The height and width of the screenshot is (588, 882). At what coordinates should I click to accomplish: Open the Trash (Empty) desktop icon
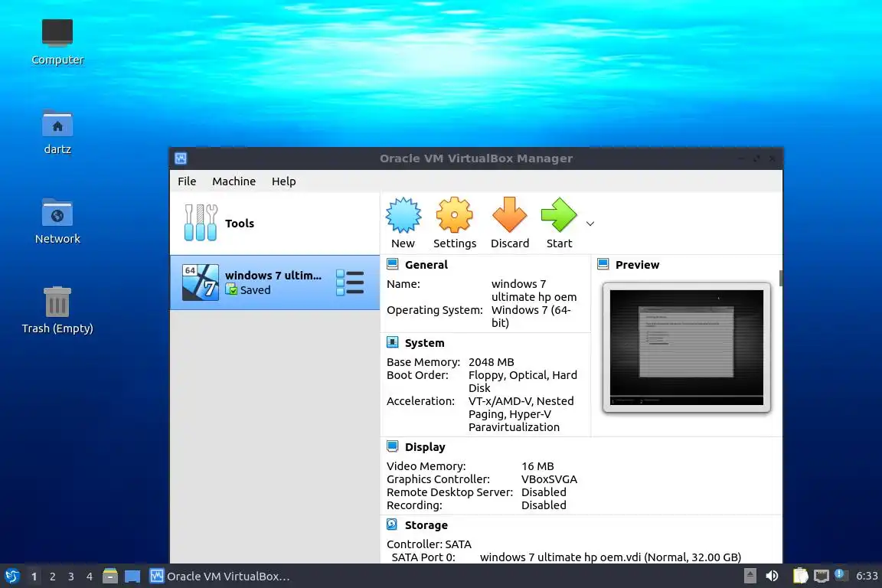click(57, 311)
